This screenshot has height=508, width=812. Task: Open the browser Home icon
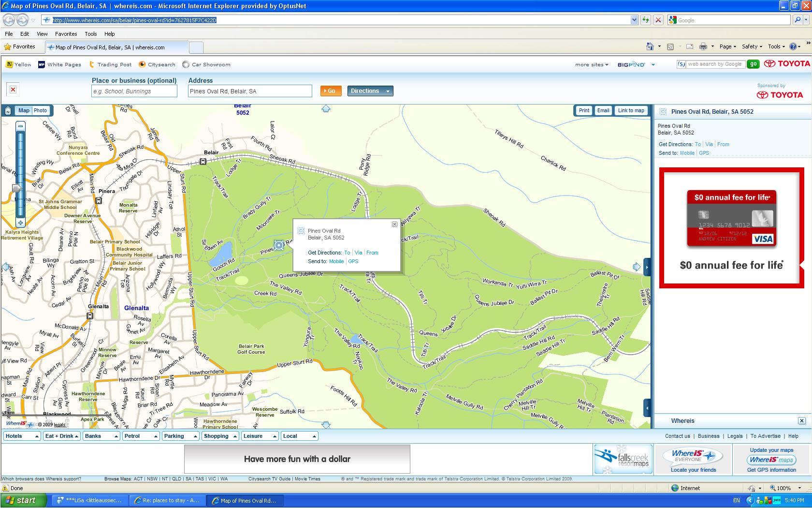click(x=650, y=46)
